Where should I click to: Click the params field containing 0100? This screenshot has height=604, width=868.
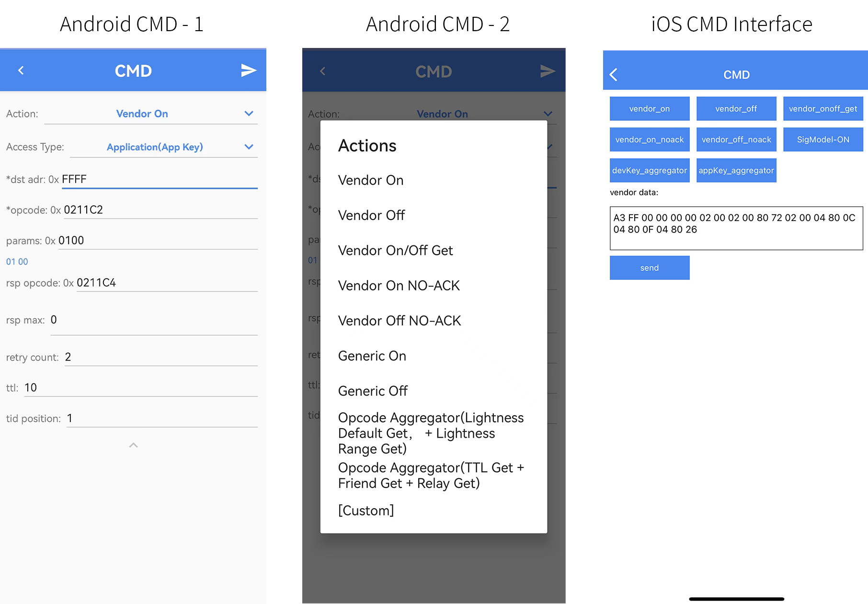point(158,241)
